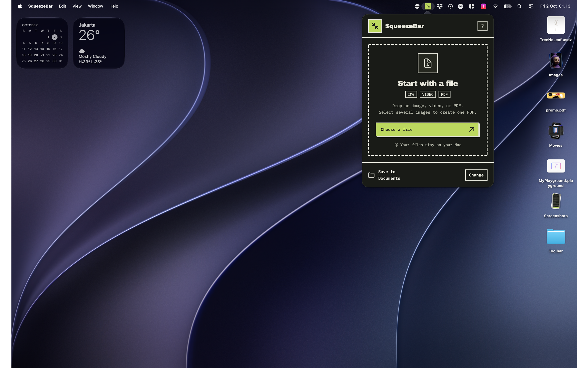Image resolution: width=588 pixels, height=368 pixels.
Task: Open the View menu
Action: click(77, 6)
